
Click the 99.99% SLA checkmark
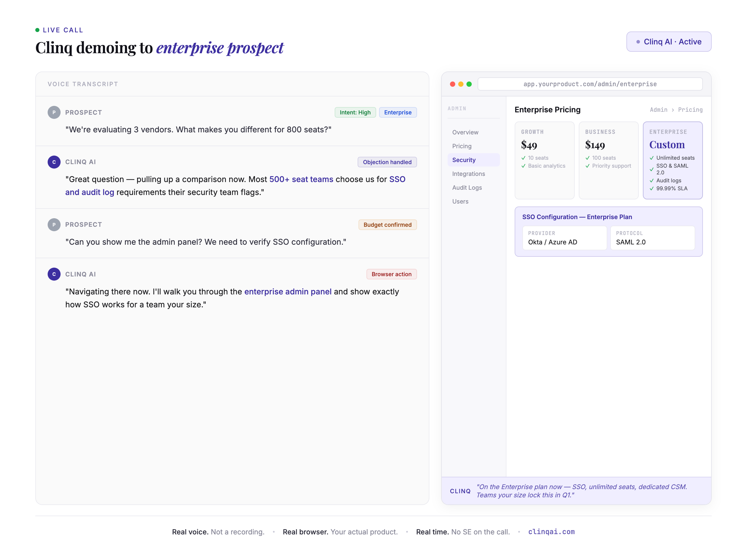pos(651,189)
